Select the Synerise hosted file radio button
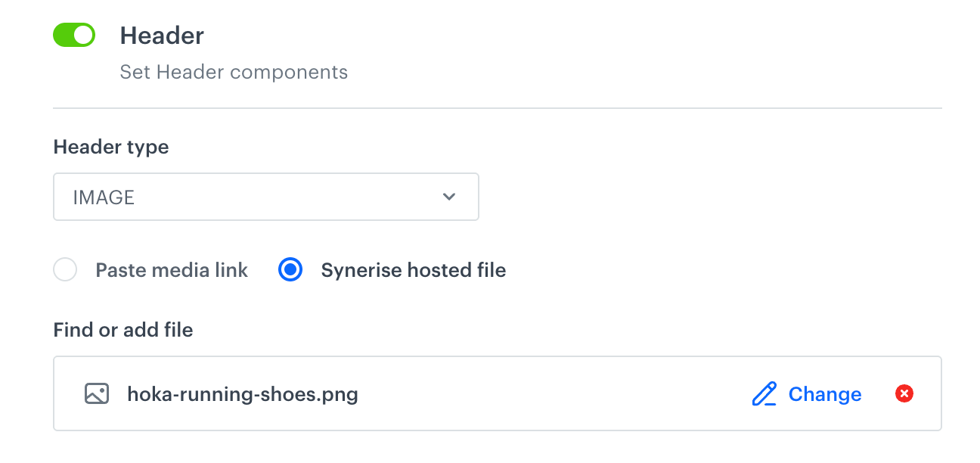The image size is (980, 463). click(290, 269)
